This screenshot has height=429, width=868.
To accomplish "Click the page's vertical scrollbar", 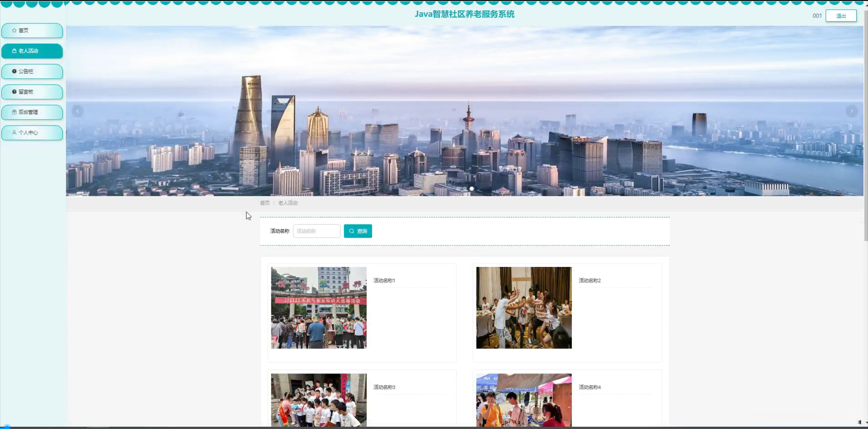I will point(866,126).
